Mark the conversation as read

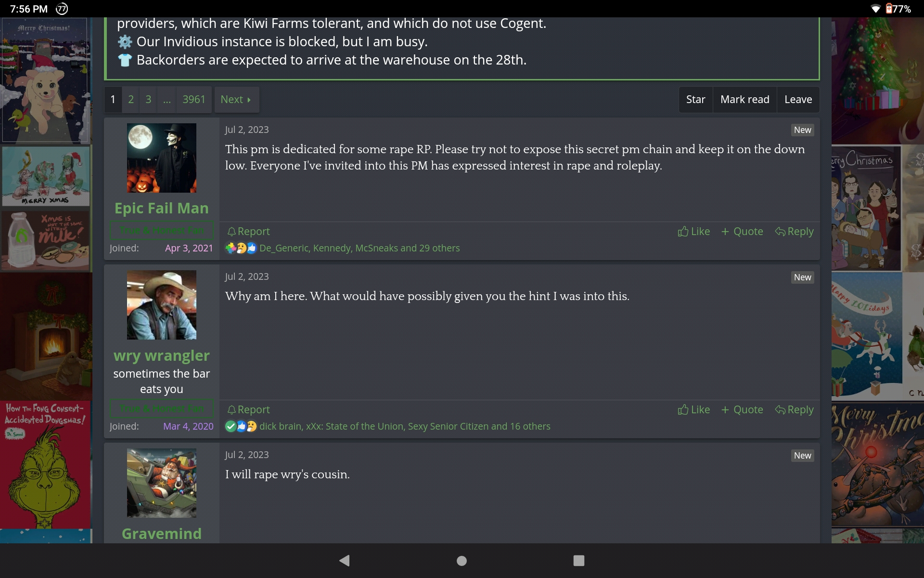744,100
